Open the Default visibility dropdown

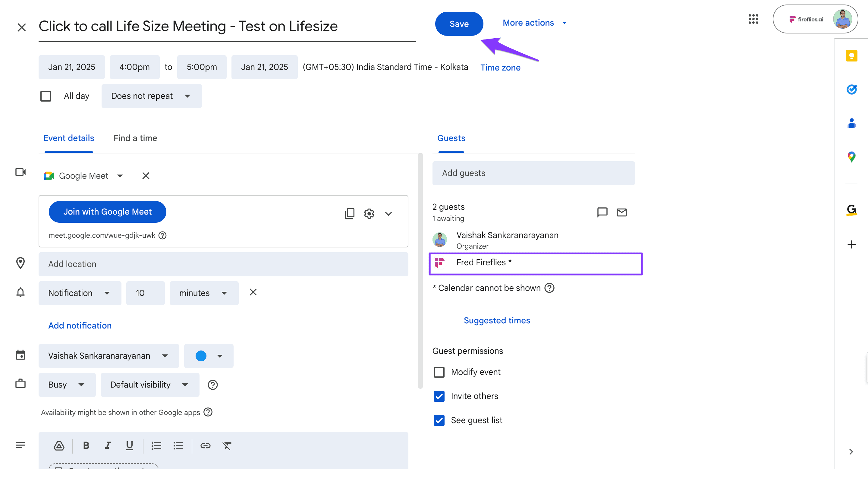click(150, 385)
